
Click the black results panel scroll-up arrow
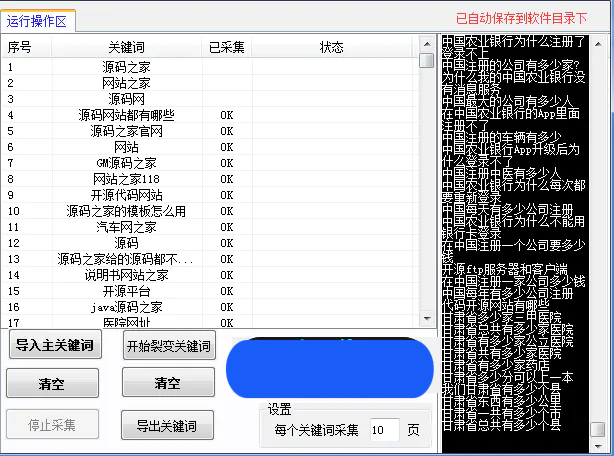tap(596, 44)
